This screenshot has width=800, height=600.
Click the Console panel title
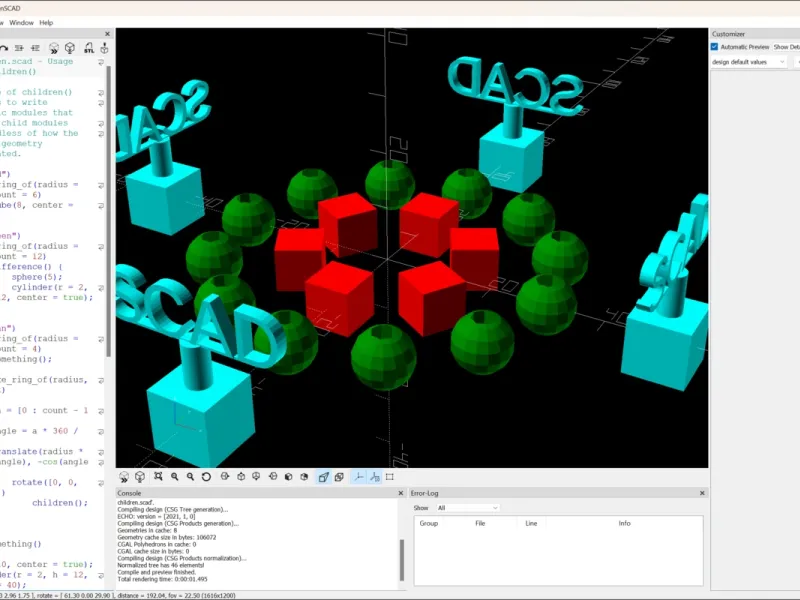click(x=129, y=493)
